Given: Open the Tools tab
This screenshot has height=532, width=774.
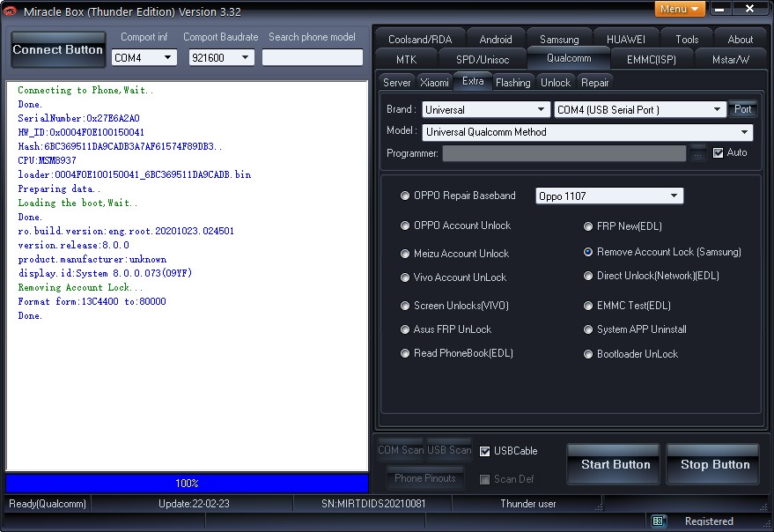Looking at the screenshot, I should pyautogui.click(x=687, y=39).
